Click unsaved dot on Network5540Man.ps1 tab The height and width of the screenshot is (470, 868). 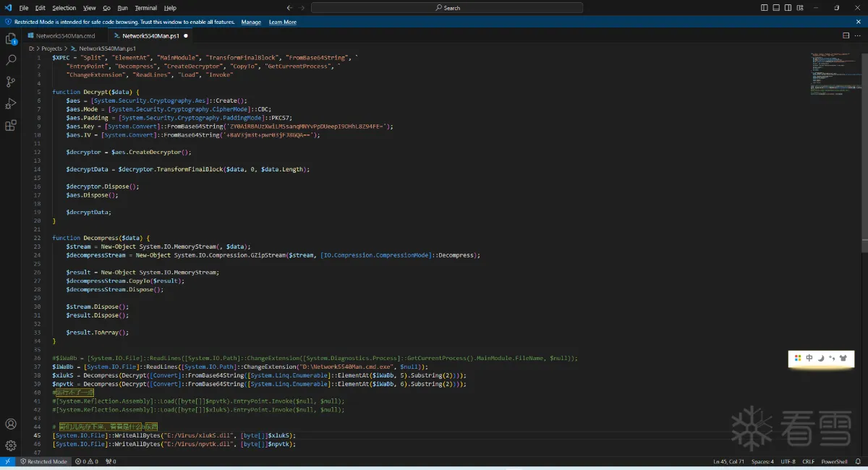[186, 35]
